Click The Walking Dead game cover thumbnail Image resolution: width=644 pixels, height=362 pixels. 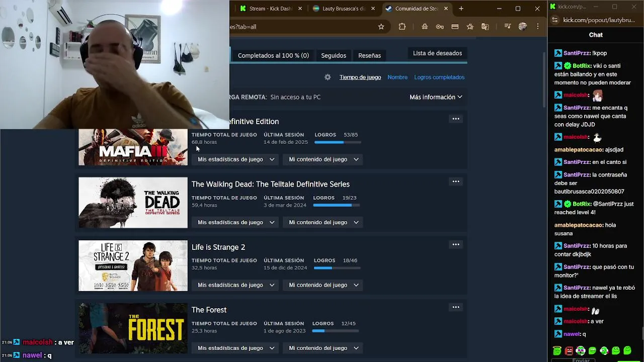(133, 203)
